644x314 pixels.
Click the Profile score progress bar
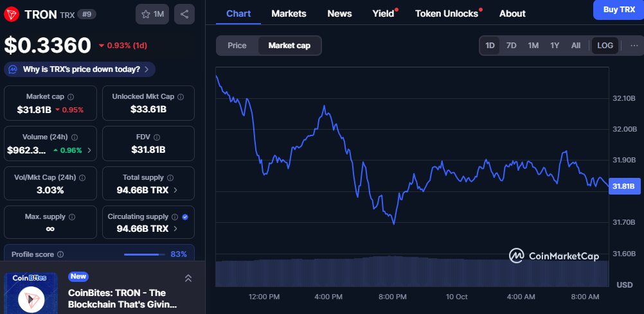coord(144,255)
